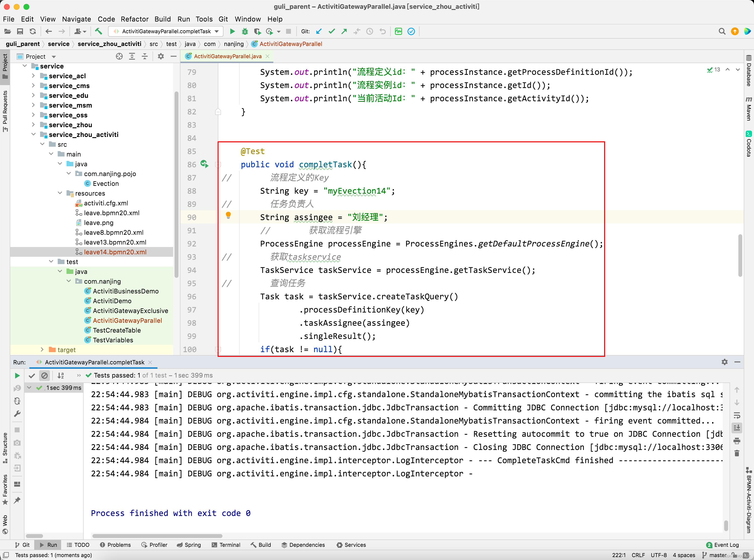Expand the service_edu folder
The width and height of the screenshot is (754, 560).
tap(33, 95)
